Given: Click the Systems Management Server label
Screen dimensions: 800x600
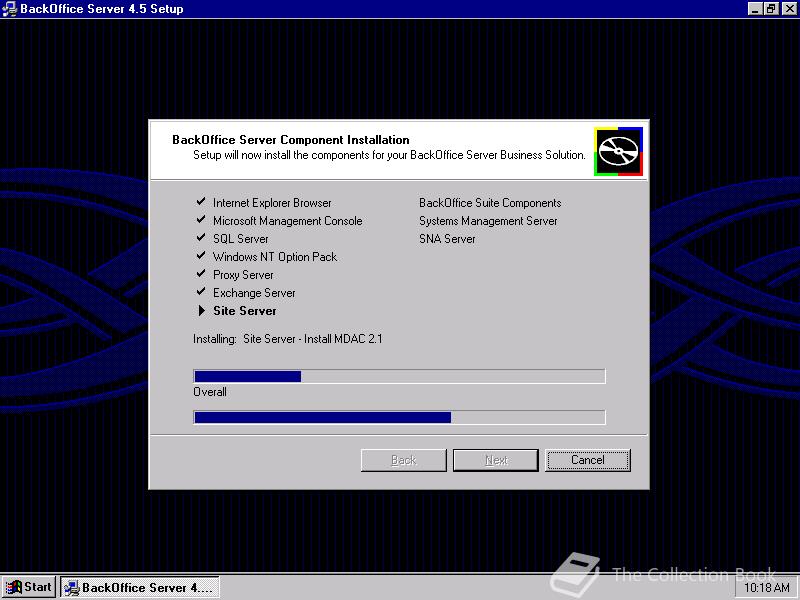Looking at the screenshot, I should click(488, 221).
